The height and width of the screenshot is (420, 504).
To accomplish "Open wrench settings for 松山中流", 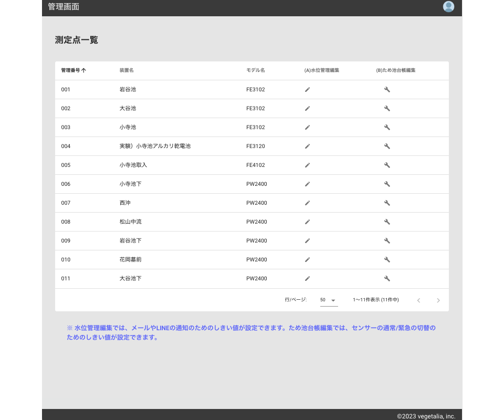I will (x=387, y=222).
